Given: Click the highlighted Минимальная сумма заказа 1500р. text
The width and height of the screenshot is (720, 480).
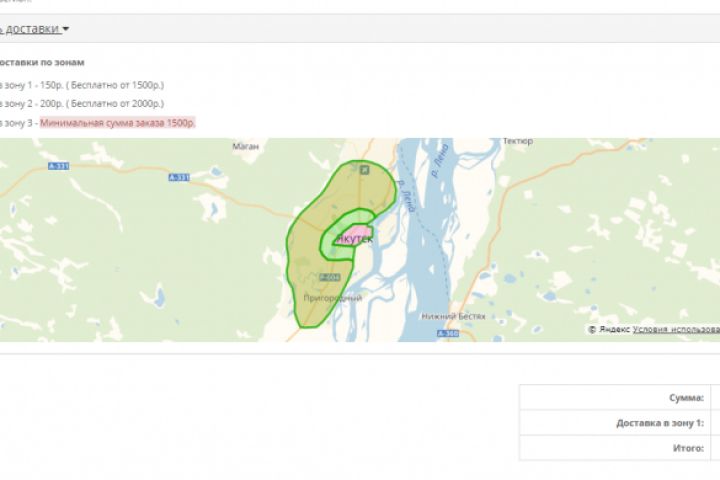Looking at the screenshot, I should click(118, 123).
